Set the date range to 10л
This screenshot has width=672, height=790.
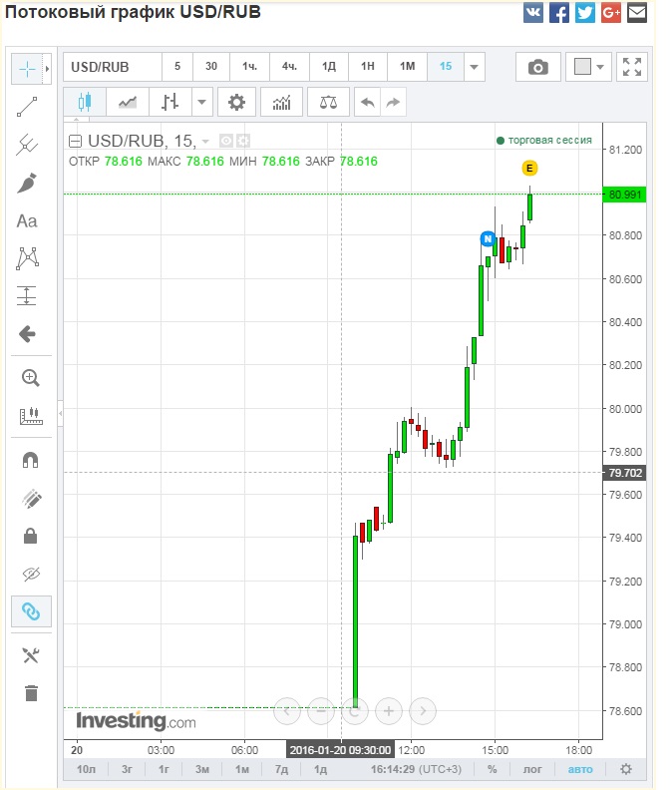(x=87, y=769)
